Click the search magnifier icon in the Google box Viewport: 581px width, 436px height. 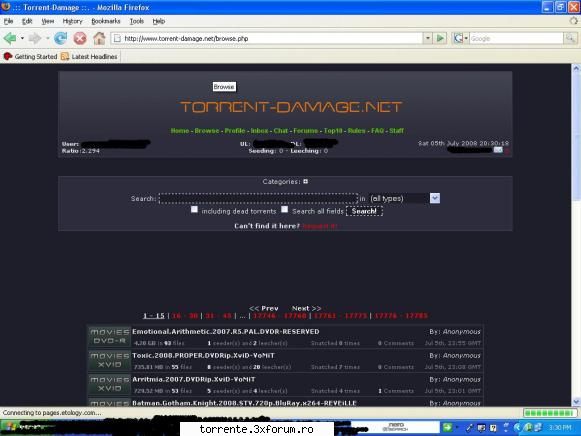570,38
